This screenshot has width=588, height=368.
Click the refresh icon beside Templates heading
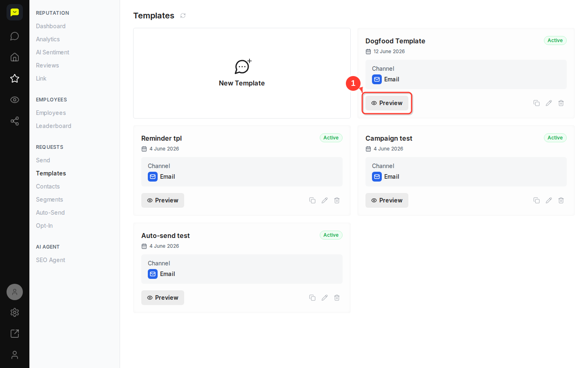pos(183,16)
